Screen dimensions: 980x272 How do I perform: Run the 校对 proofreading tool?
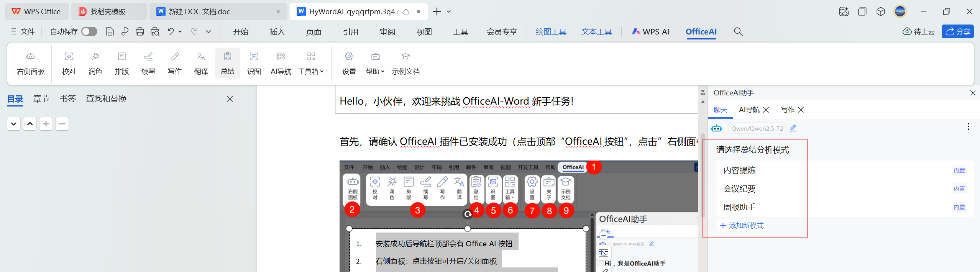69,64
